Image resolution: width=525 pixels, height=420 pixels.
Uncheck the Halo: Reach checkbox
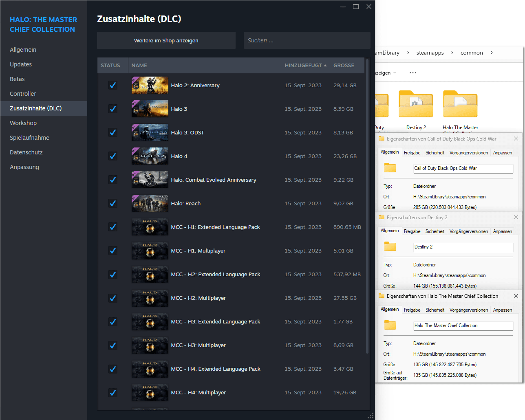tap(113, 203)
